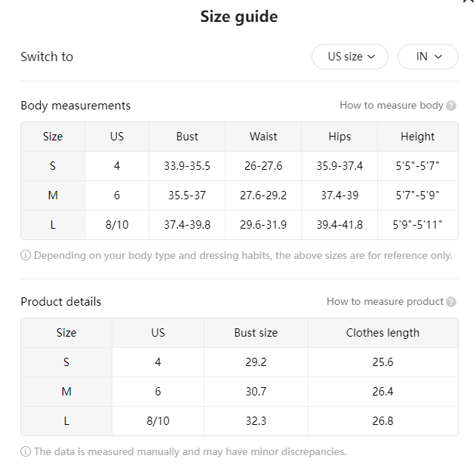
Task: Click the Bust size column header
Action: pos(256,333)
